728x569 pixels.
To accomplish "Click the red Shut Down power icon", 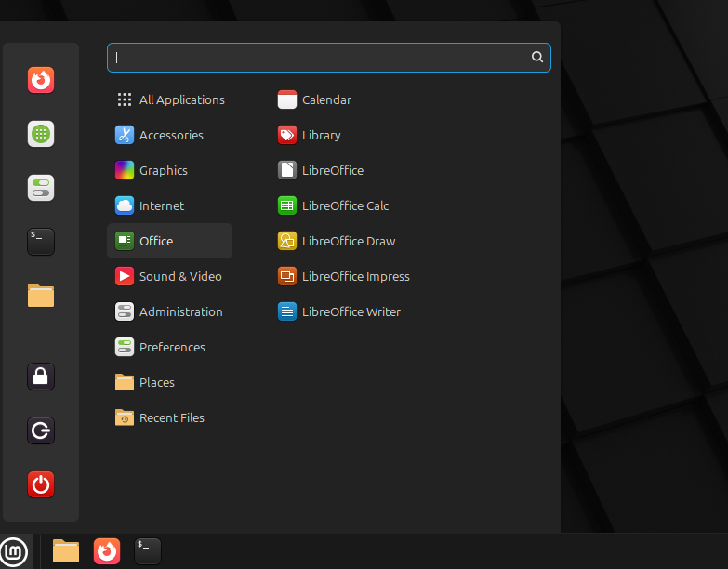I will 41,484.
